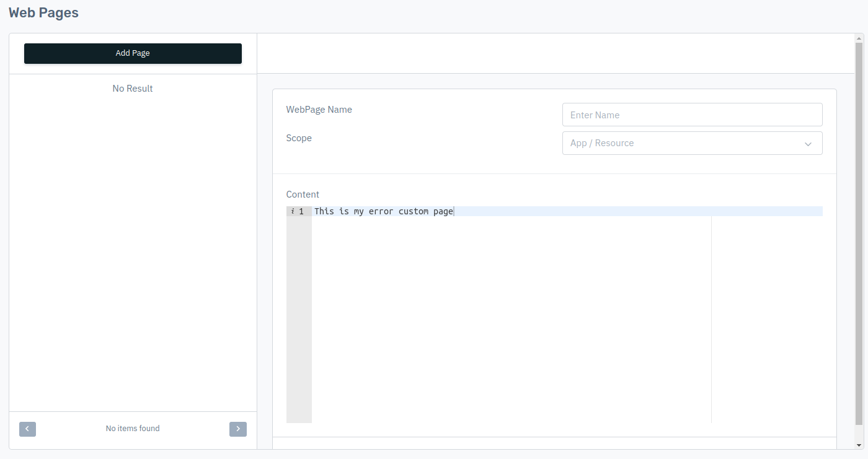868x459 pixels.
Task: Go to next page of web pages list
Action: [x=238, y=429]
